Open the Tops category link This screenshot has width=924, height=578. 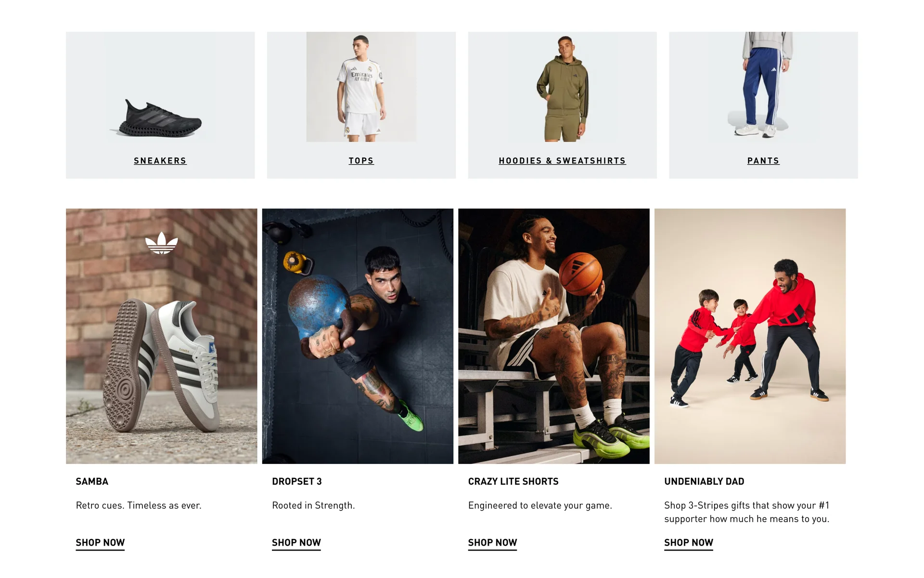coord(361,161)
